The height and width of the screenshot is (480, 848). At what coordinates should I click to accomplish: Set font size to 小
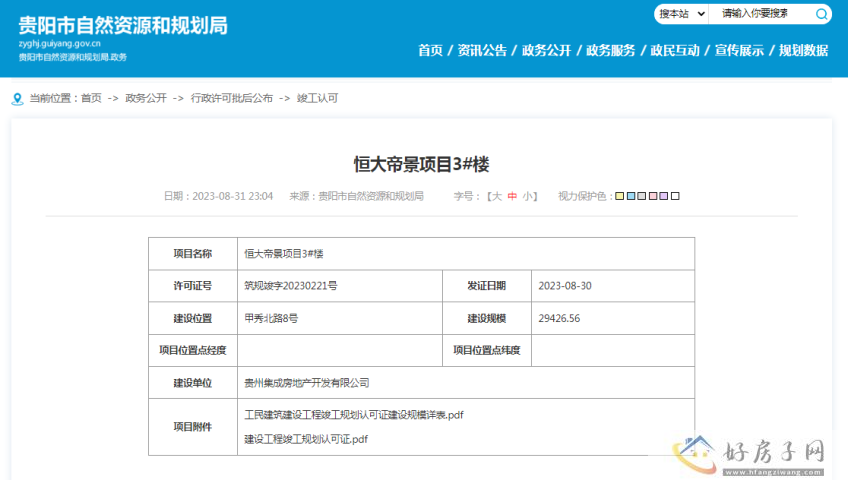click(x=527, y=196)
